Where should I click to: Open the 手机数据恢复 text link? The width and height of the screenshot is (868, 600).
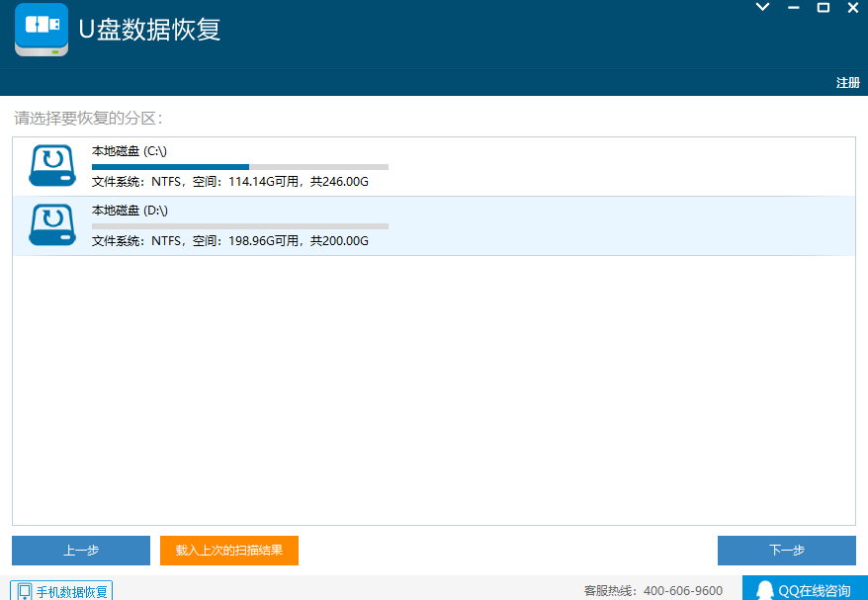71,592
